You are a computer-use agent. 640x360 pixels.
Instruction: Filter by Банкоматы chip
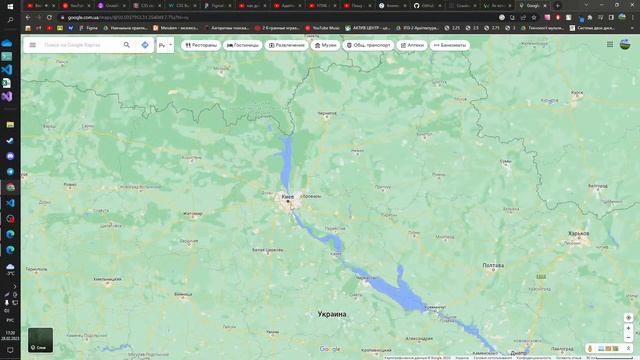pyautogui.click(x=449, y=45)
